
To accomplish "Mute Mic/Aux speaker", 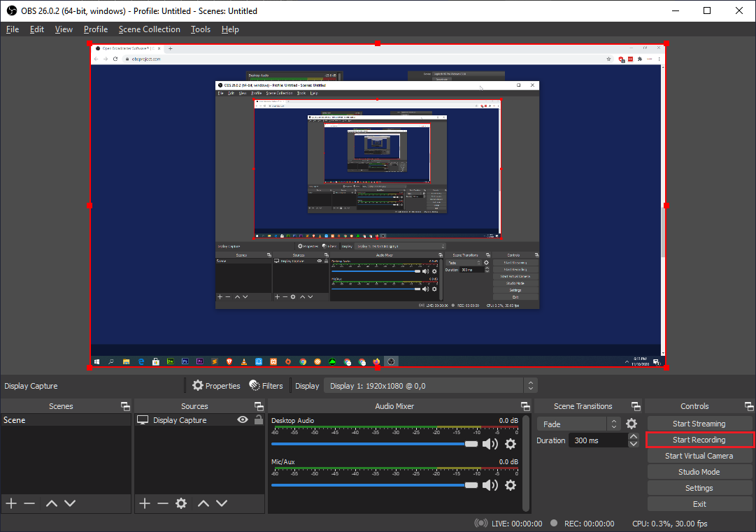I will [x=490, y=485].
